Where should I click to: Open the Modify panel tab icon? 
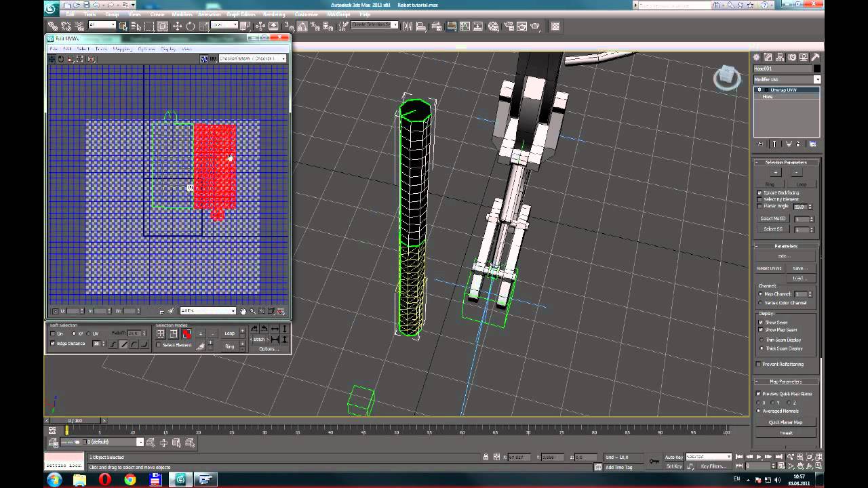click(768, 58)
